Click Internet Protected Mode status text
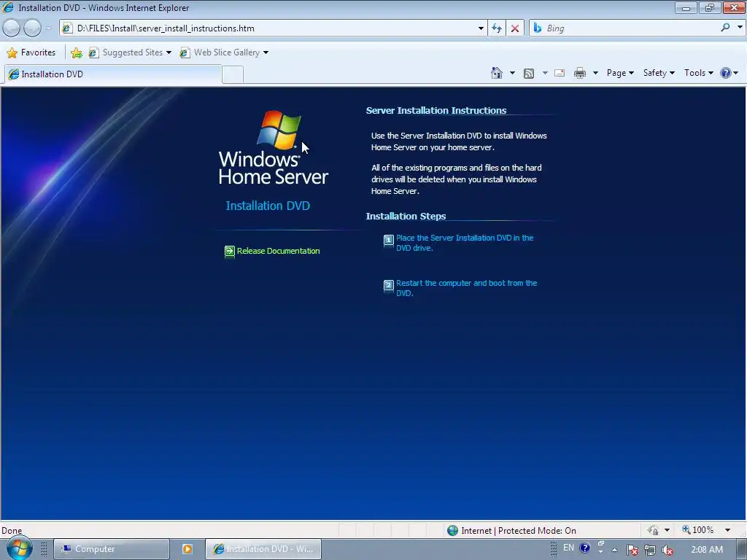Screen dimensions: 747x560 coord(519,531)
